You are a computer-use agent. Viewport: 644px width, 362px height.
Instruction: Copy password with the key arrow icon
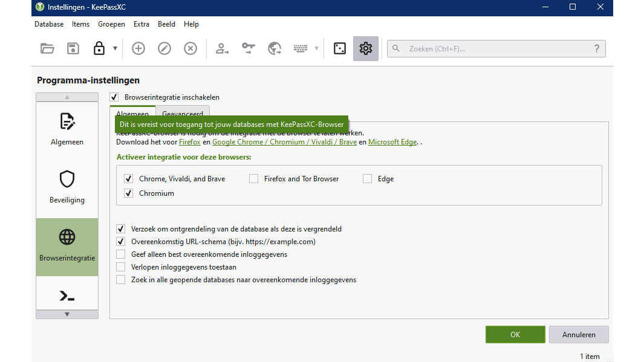click(248, 48)
